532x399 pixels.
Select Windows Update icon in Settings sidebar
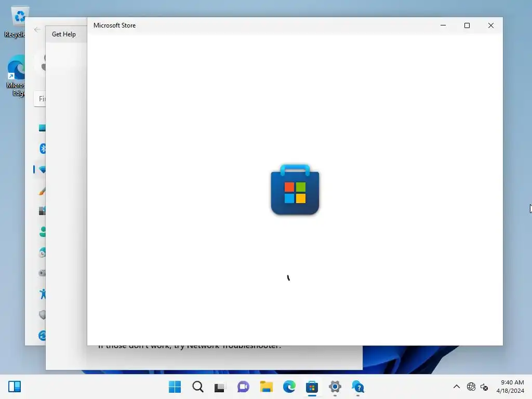pos(42,336)
